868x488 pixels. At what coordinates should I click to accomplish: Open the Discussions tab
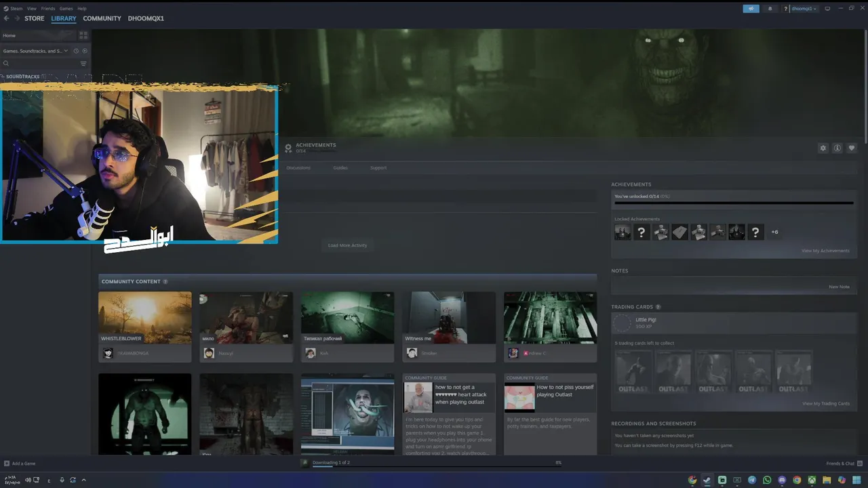click(x=298, y=167)
